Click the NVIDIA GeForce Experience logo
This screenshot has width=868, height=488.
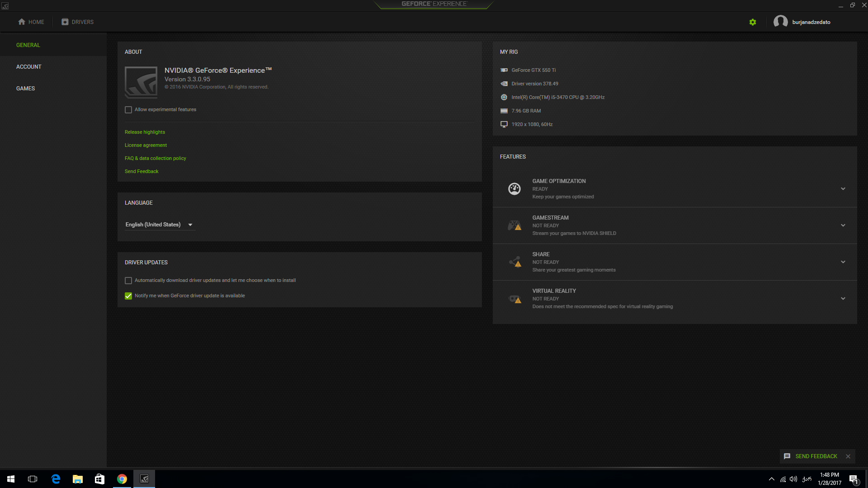(x=141, y=82)
